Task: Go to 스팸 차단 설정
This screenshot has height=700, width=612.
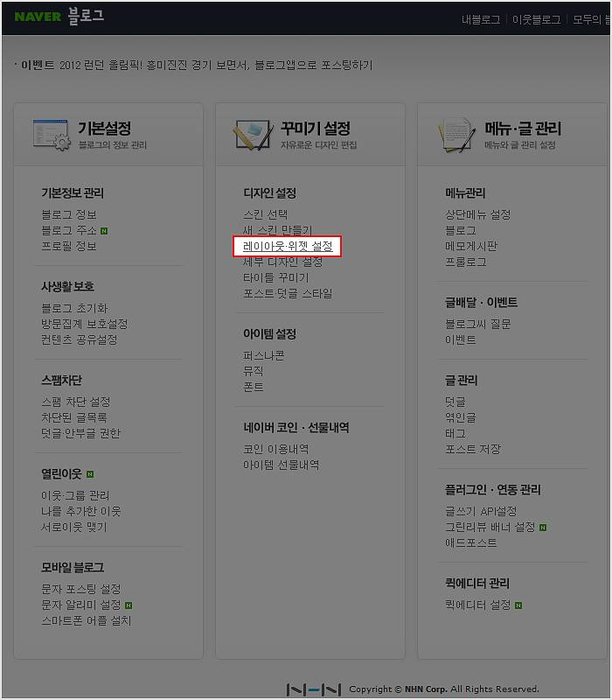Action: click(x=76, y=402)
